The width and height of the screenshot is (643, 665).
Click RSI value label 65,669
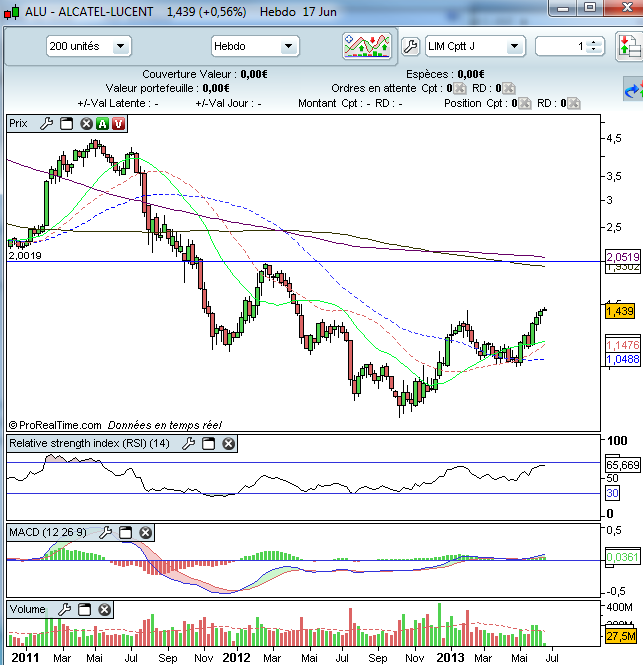point(622,465)
